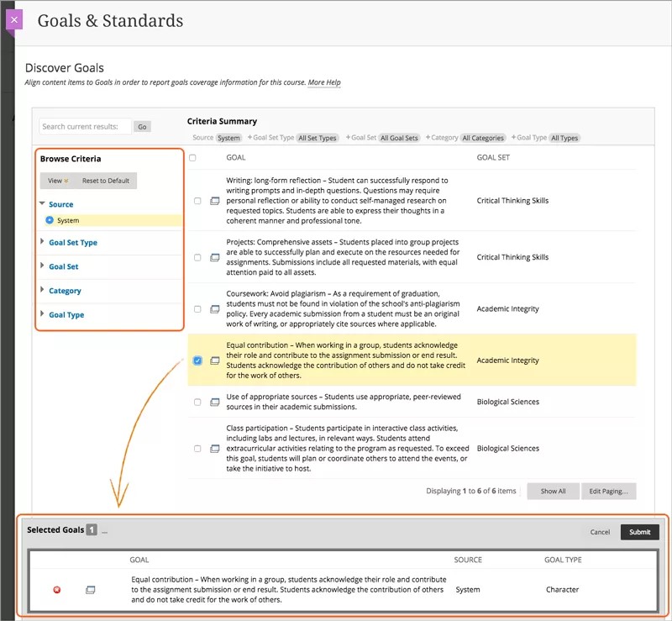Remove Equal contribution using the red delete icon

pos(56,590)
